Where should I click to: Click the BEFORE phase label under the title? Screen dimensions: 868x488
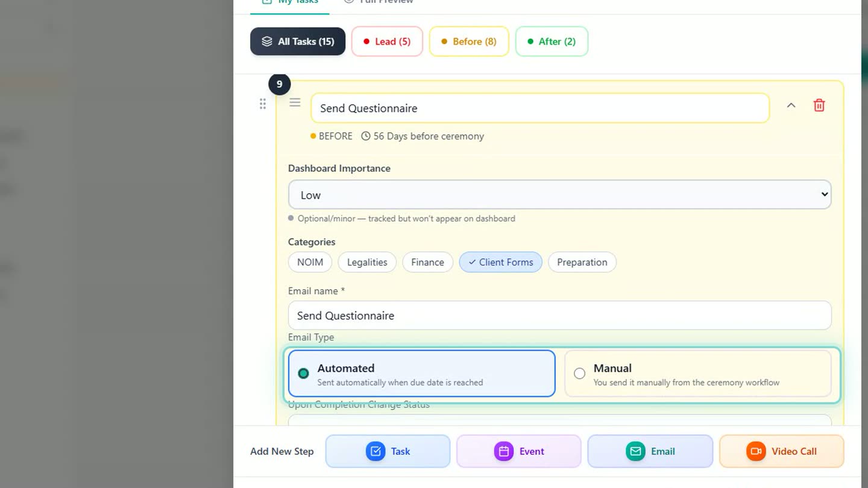point(335,136)
